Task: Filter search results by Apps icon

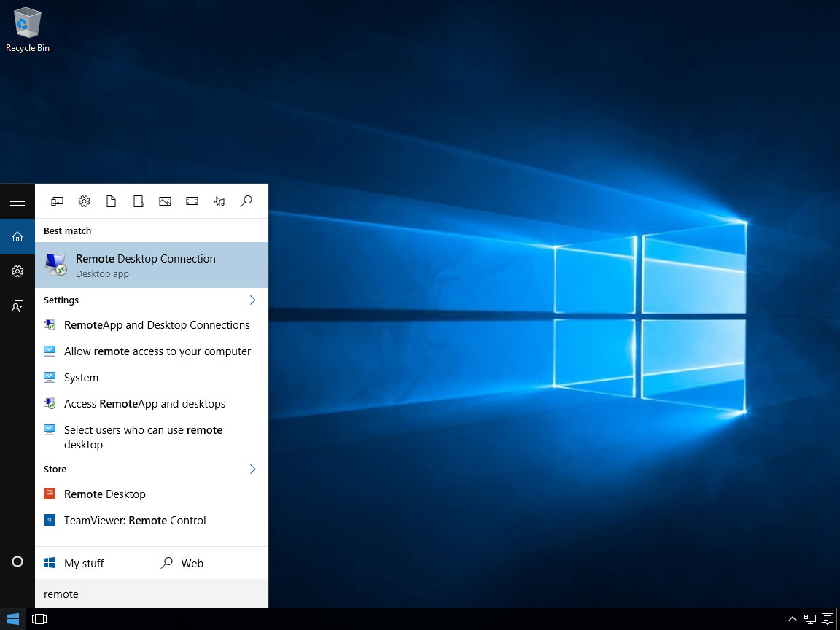Action: point(57,201)
